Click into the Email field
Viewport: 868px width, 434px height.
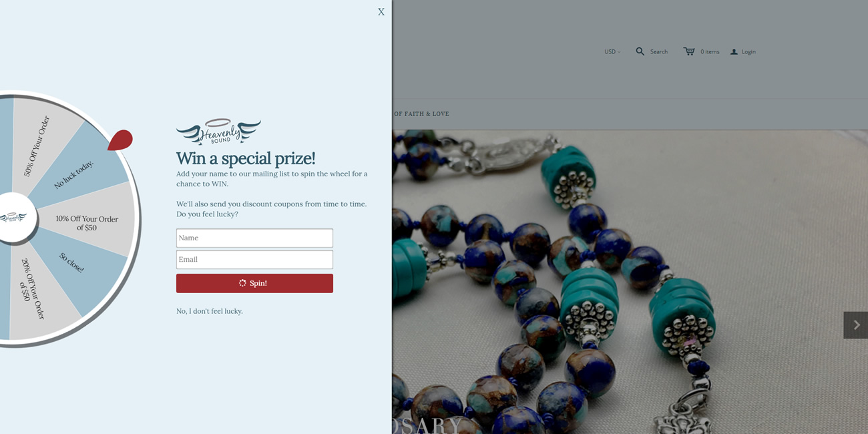pos(254,259)
